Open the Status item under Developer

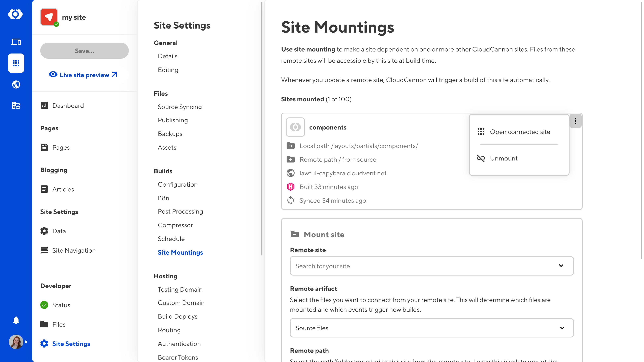tap(61, 305)
